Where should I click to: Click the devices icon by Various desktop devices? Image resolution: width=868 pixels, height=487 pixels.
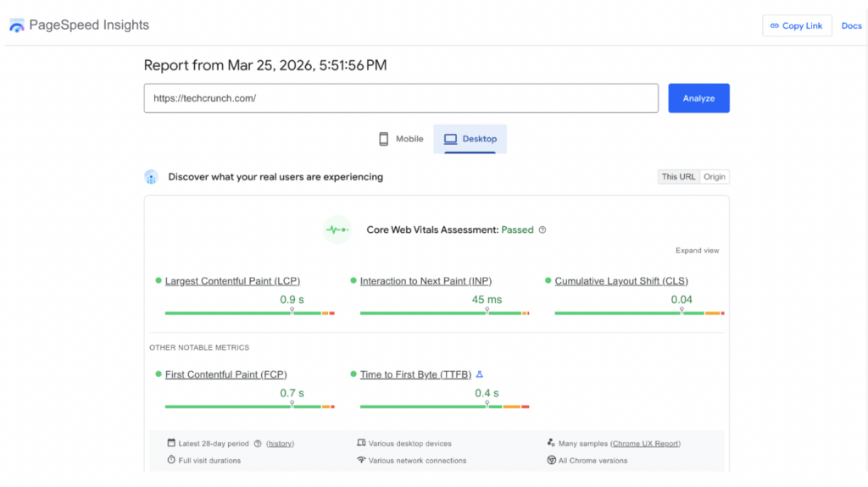click(361, 443)
